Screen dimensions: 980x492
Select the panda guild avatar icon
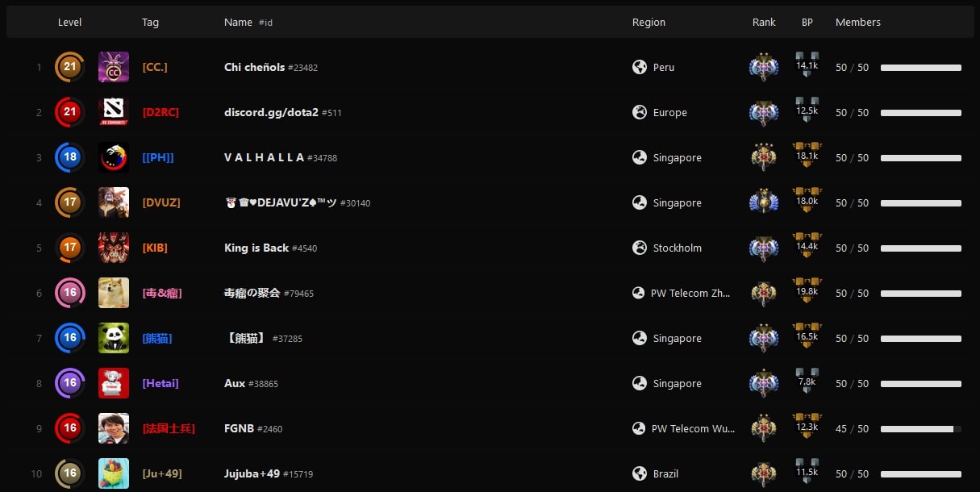coord(113,338)
